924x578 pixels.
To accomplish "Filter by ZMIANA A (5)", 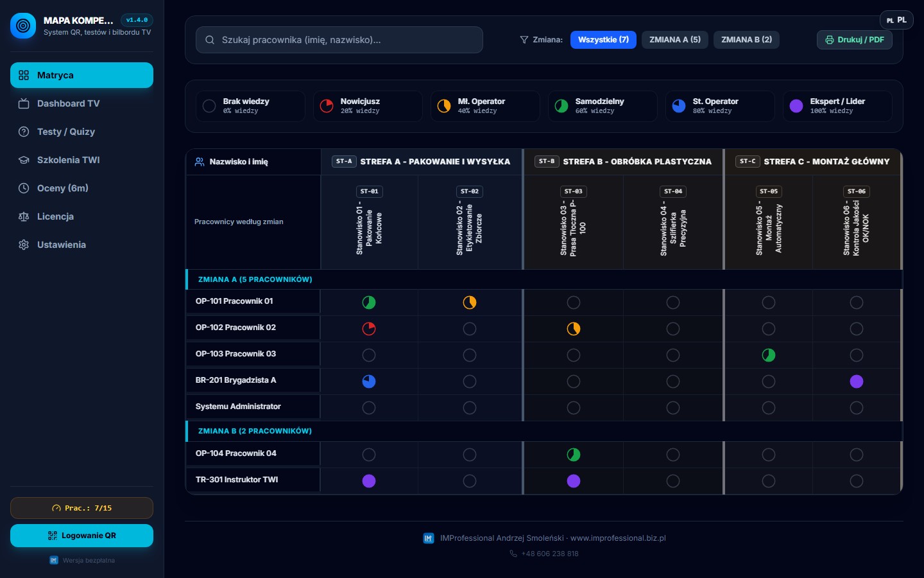I will (675, 40).
